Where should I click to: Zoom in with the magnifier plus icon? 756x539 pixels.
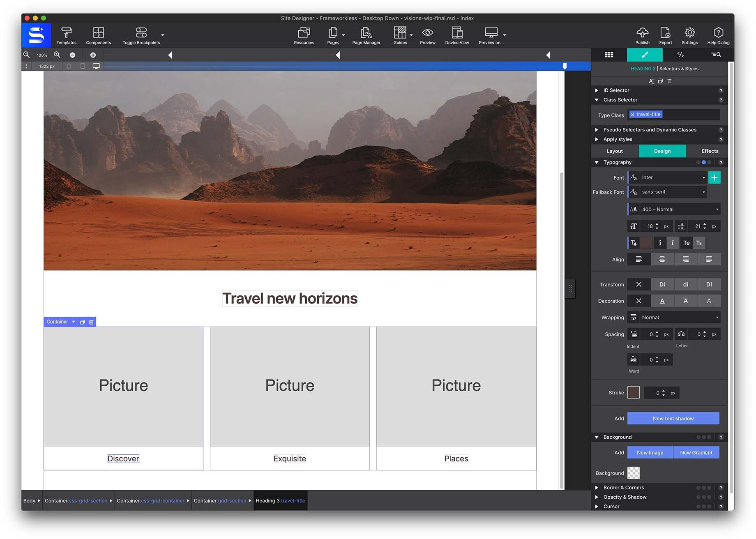pyautogui.click(x=57, y=55)
